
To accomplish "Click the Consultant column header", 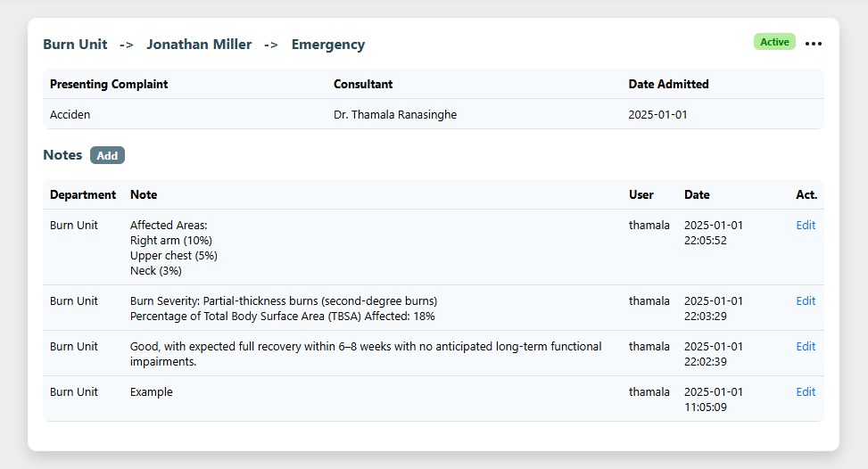I will tap(363, 85).
